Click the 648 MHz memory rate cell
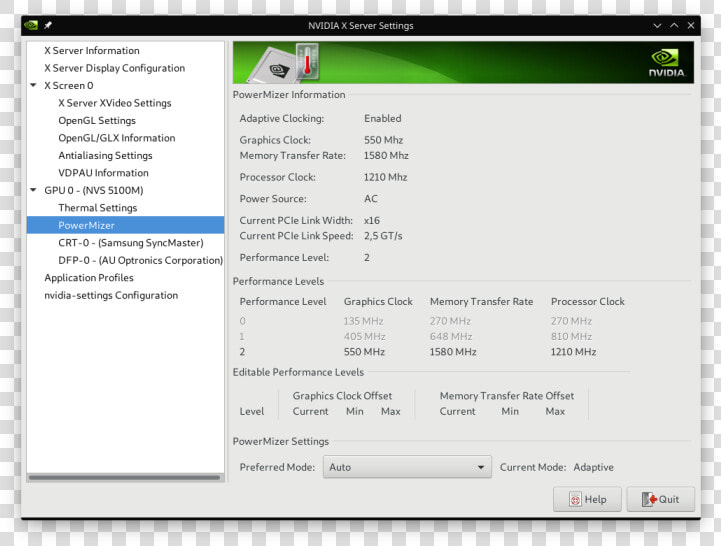The width and height of the screenshot is (721, 546). click(x=451, y=336)
